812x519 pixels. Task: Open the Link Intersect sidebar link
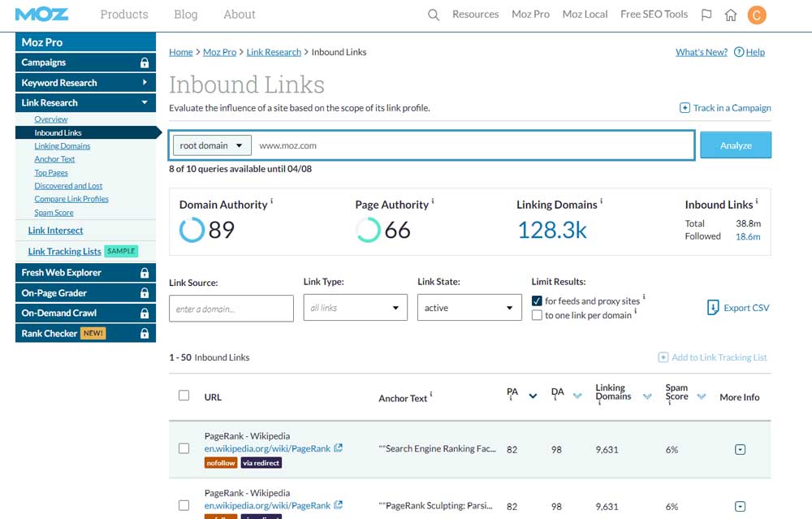tap(55, 231)
